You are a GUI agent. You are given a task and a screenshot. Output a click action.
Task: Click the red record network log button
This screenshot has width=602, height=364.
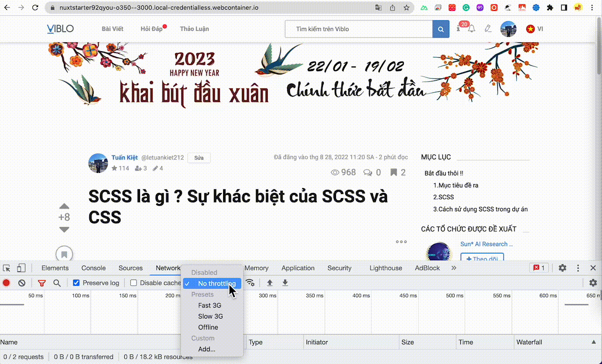pyautogui.click(x=6, y=283)
